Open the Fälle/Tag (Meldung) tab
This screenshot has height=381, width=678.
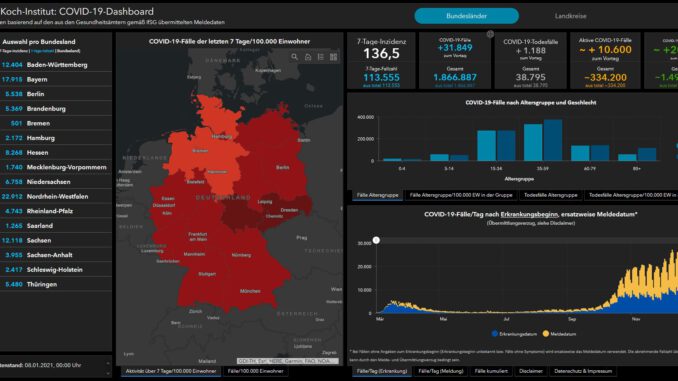pos(441,371)
